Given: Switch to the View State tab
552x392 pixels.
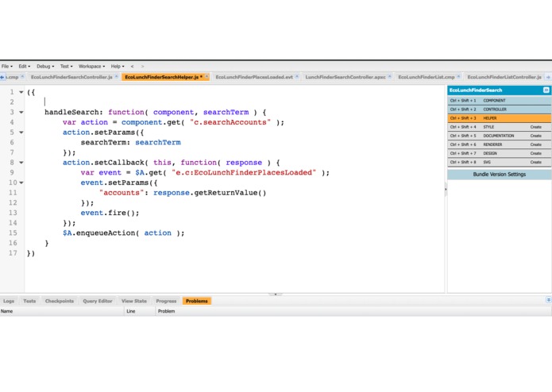Looking at the screenshot, I should coord(134,301).
